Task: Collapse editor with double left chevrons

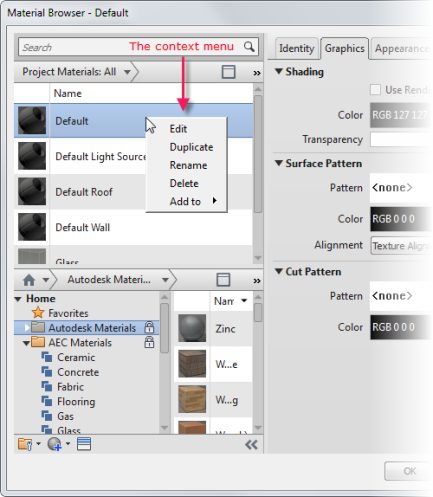Action: pyautogui.click(x=251, y=444)
